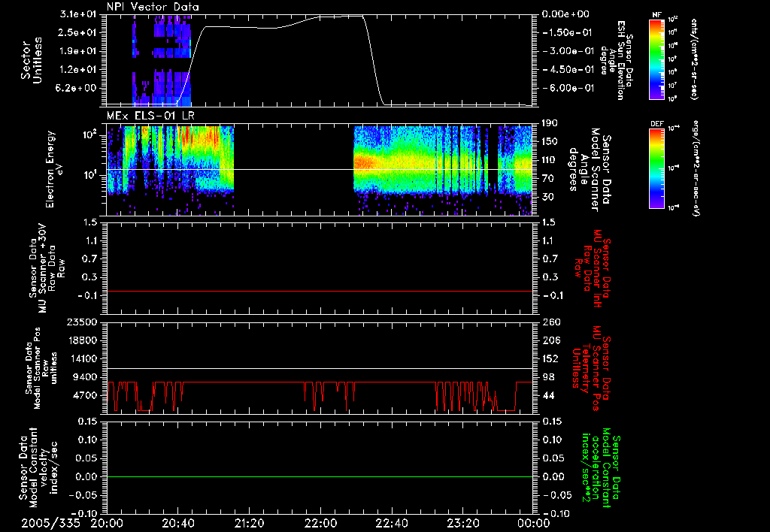Select the 'MEx ELS-01 LR' panel title
Screen dimensions: 770x532
point(150,116)
